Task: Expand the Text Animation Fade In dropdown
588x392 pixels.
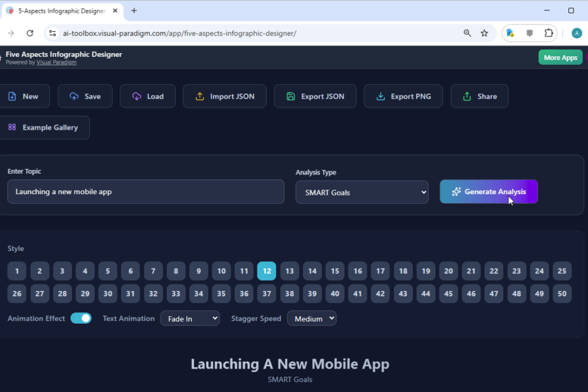Action: click(190, 319)
